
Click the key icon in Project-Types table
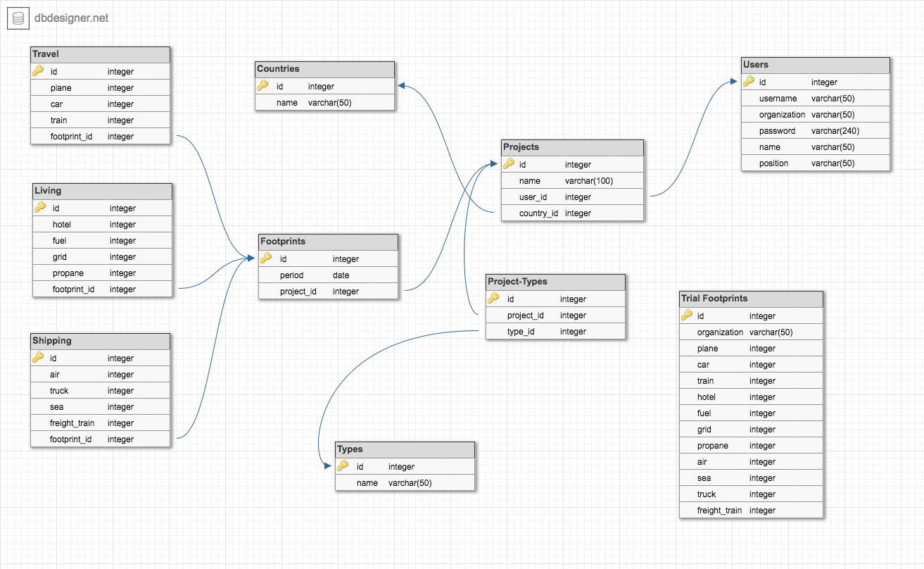[495, 299]
